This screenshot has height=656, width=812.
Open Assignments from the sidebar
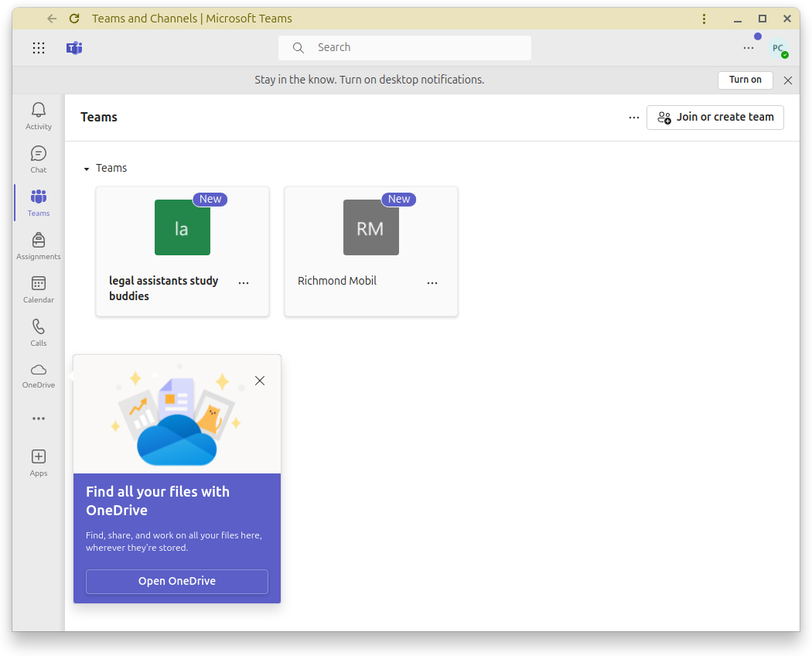pos(39,246)
